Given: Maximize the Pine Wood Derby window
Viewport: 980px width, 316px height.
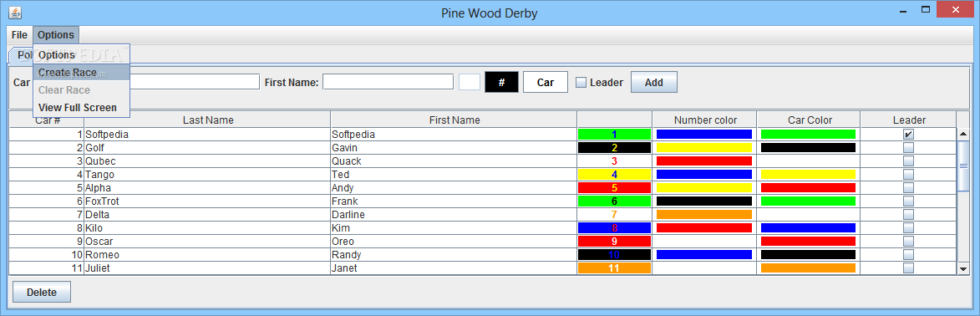Looking at the screenshot, I should click(x=926, y=9).
